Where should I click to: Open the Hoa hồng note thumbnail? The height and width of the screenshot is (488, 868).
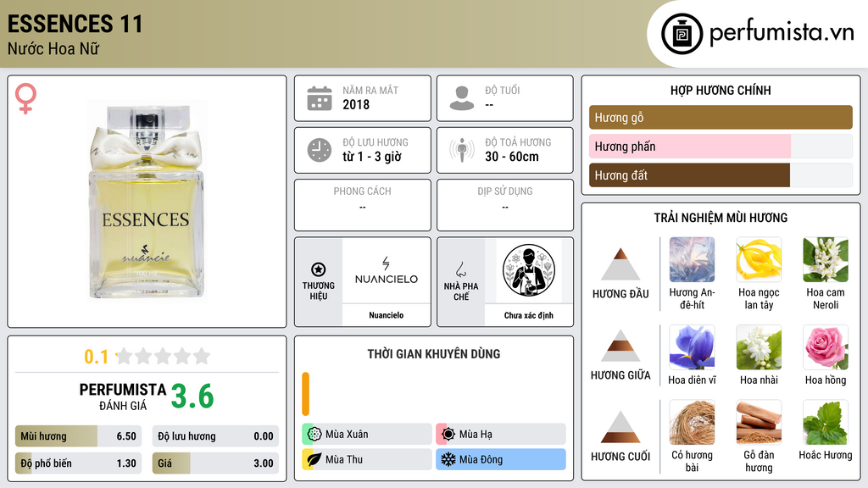[826, 347]
